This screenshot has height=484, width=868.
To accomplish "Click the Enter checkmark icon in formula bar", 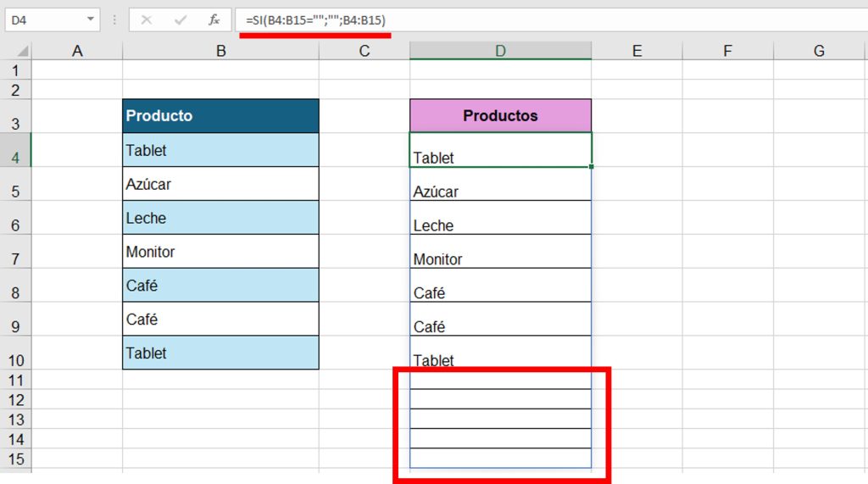I will point(180,19).
